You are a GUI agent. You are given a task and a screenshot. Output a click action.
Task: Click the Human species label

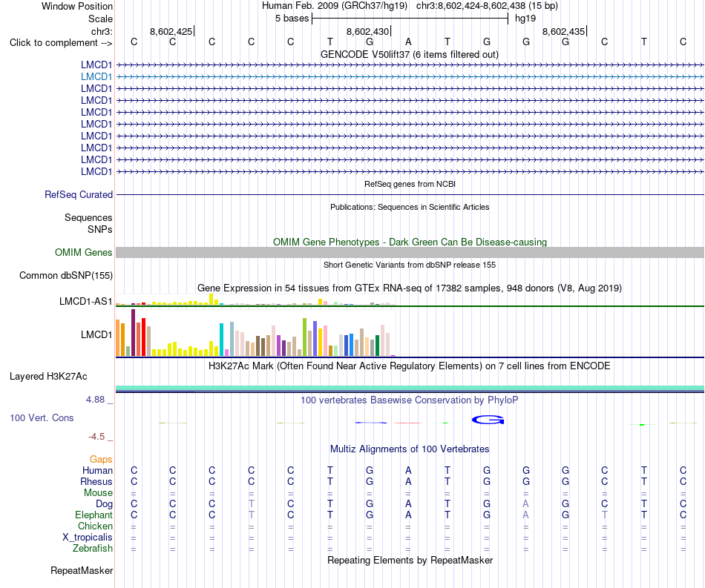click(97, 470)
